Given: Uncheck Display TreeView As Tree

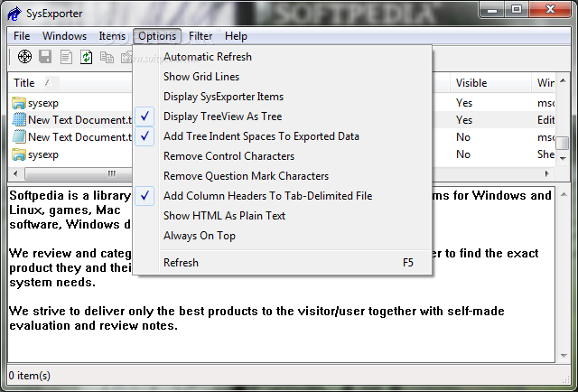Looking at the screenshot, I should coord(282,117).
